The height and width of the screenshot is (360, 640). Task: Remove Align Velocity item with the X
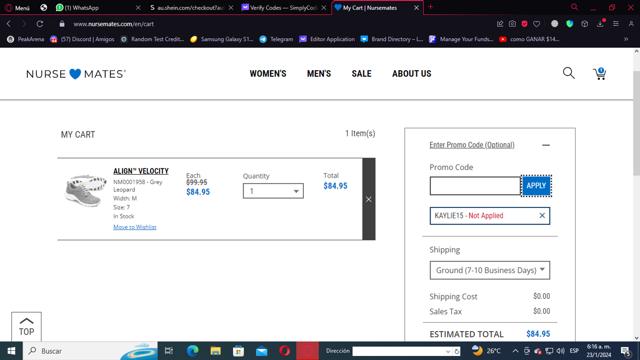tap(369, 199)
